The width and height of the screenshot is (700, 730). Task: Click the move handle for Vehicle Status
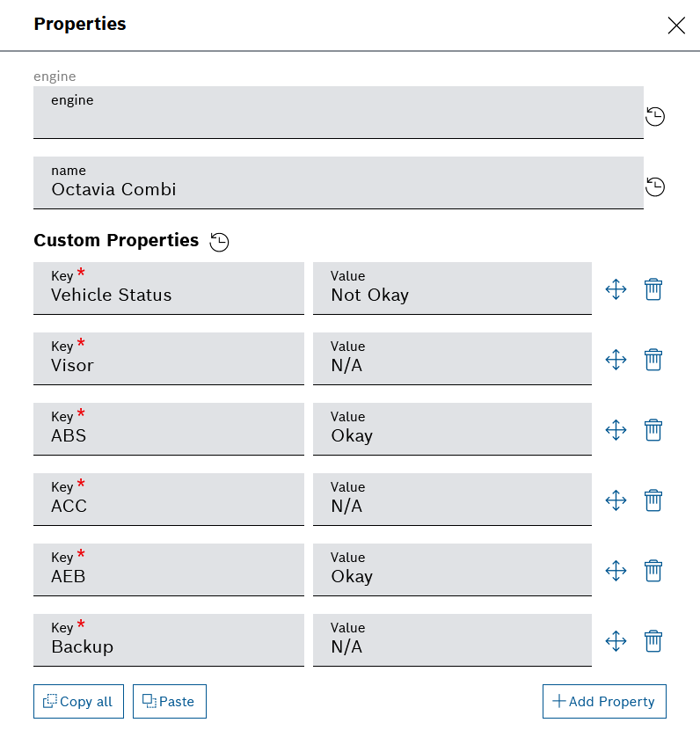click(x=616, y=288)
